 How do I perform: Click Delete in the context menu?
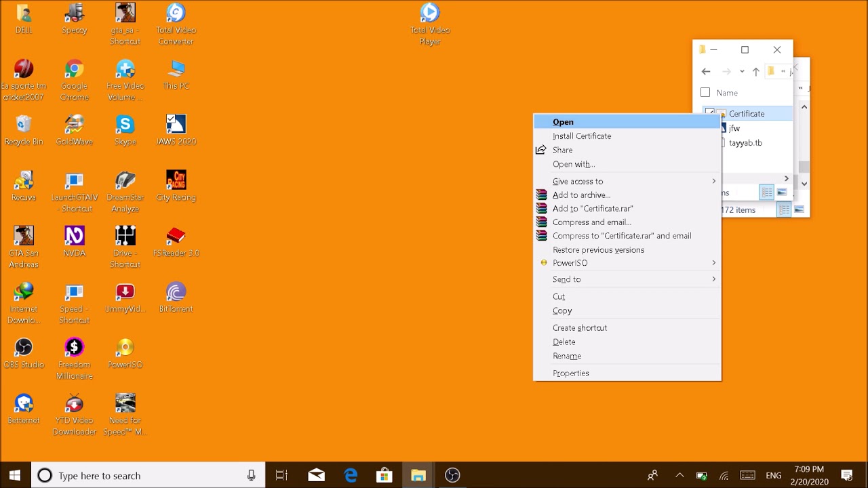(x=627, y=342)
